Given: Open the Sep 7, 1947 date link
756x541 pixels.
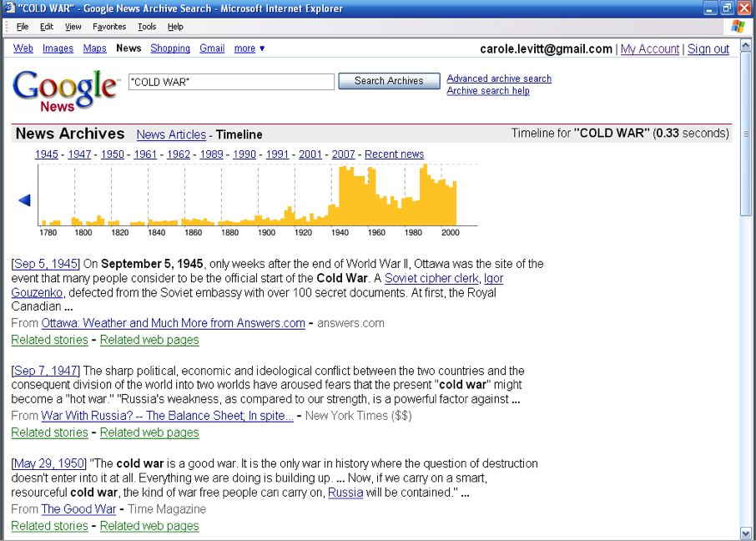Looking at the screenshot, I should pyautogui.click(x=45, y=372).
